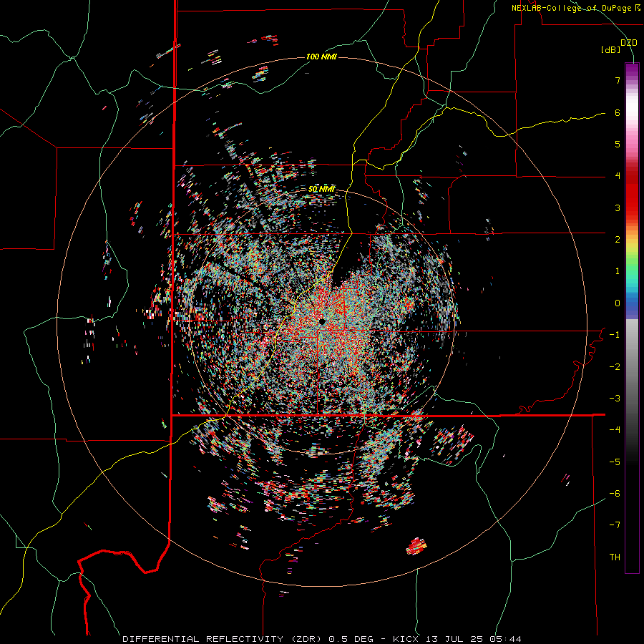Click the -4 scale value

click(x=615, y=430)
